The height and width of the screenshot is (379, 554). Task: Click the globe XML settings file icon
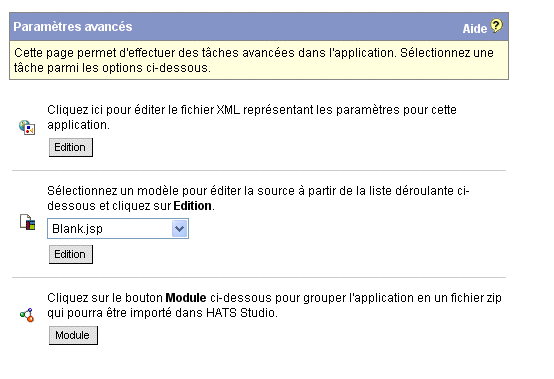pos(27,128)
